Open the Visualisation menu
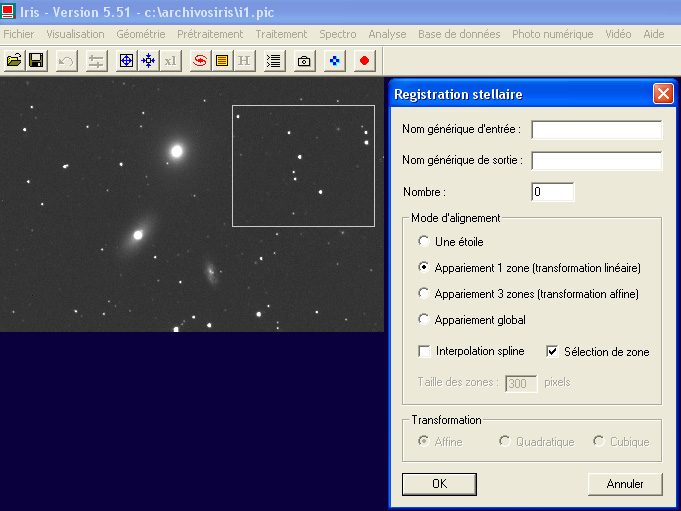The width and height of the screenshot is (681, 511). coord(76,34)
